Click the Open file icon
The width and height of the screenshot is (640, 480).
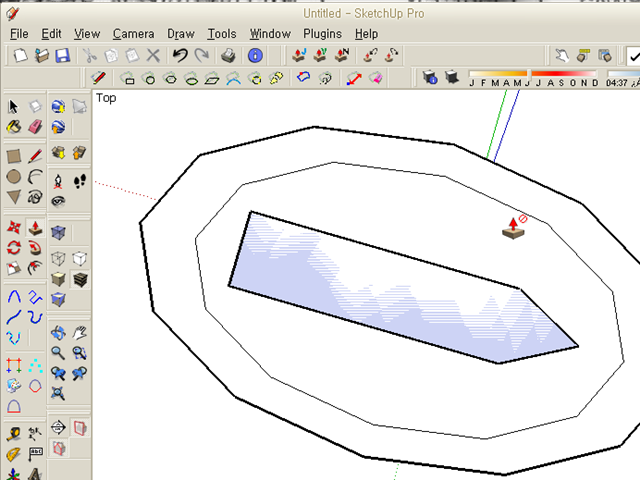pyautogui.click(x=41, y=56)
